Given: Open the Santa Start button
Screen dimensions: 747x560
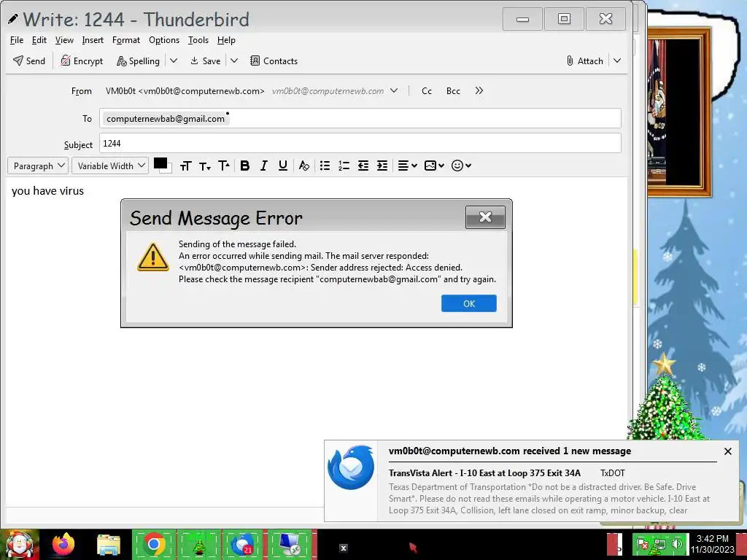Looking at the screenshot, I should pyautogui.click(x=20, y=544).
